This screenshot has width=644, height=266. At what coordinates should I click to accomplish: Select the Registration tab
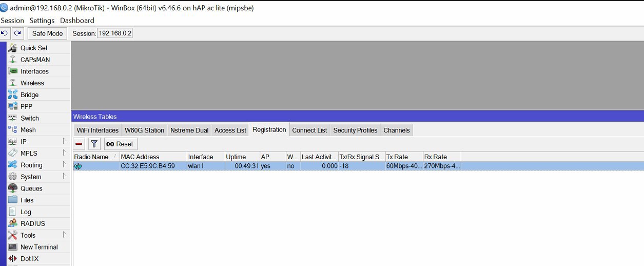click(x=269, y=129)
